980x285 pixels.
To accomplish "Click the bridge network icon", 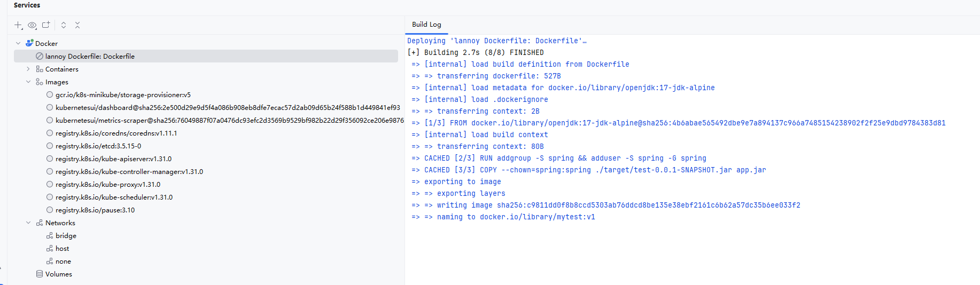I will [50, 236].
